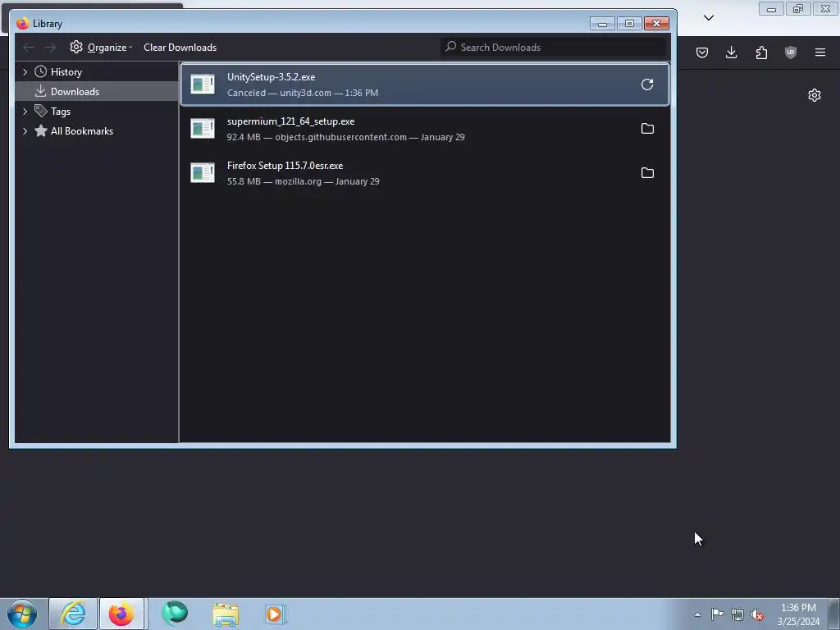Open containing folder for Firefox Setup 115.7.0esr.exe

(x=647, y=173)
